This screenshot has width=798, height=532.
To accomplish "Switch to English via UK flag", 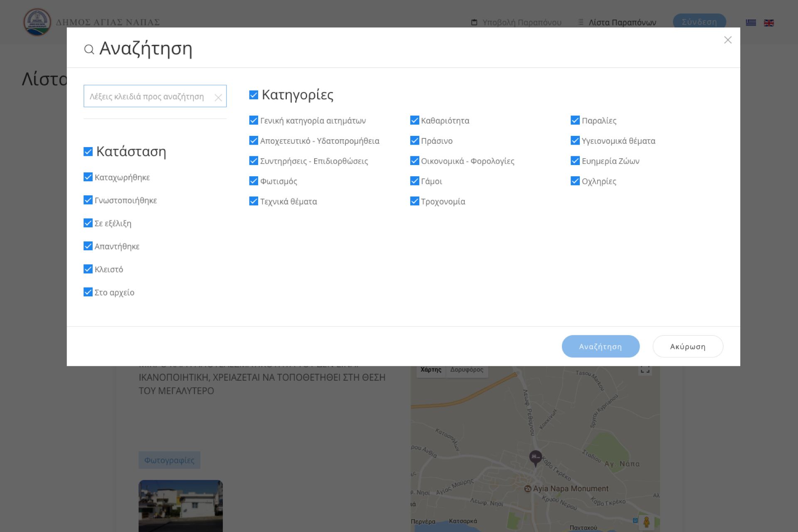I will click(768, 22).
